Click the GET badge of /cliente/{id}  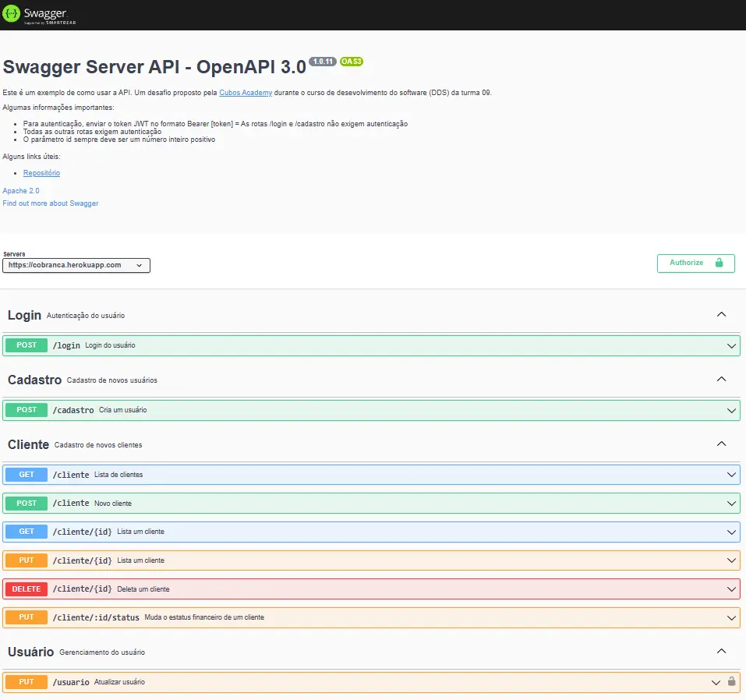tap(27, 531)
